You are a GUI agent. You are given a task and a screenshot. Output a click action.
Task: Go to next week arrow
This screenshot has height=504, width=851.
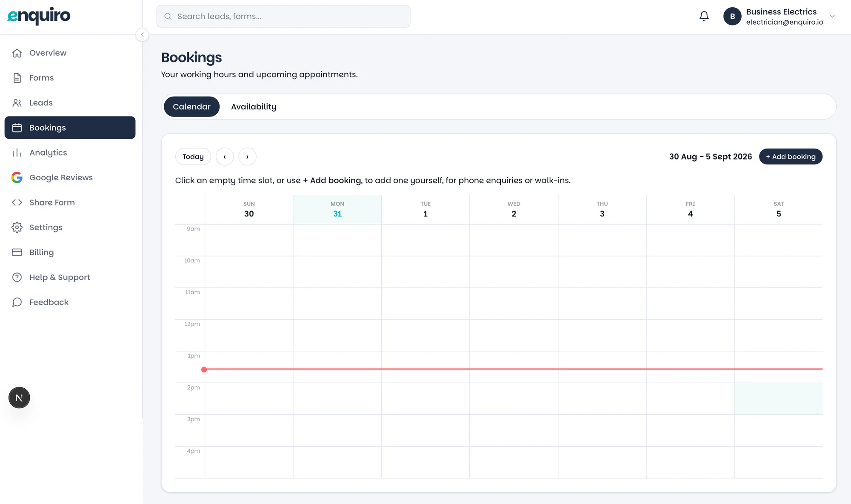247,157
